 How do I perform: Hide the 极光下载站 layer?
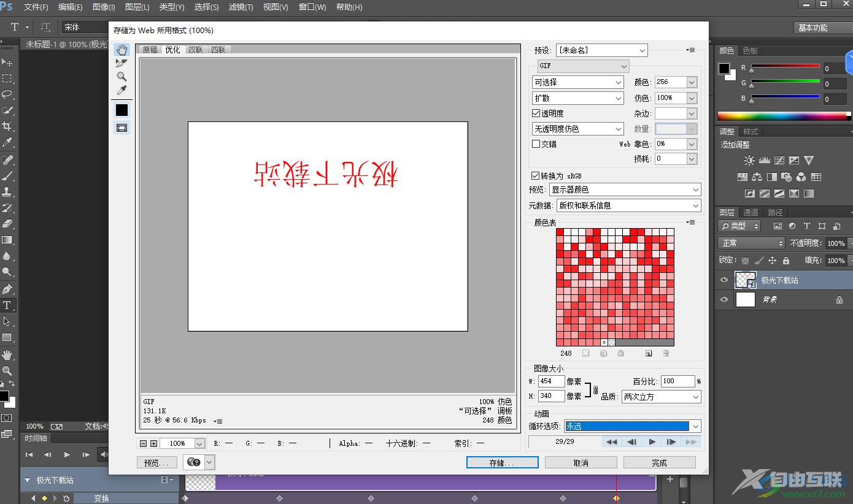click(724, 280)
